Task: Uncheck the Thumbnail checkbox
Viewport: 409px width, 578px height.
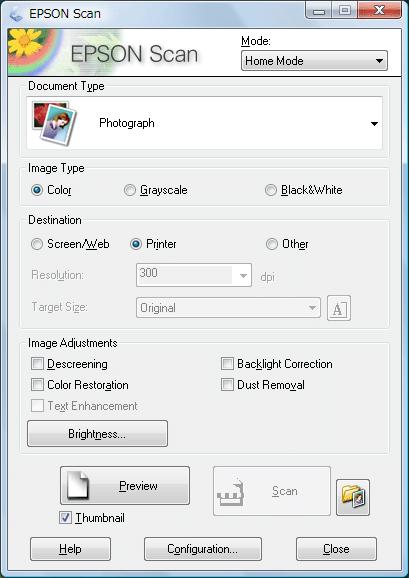Action: (65, 518)
